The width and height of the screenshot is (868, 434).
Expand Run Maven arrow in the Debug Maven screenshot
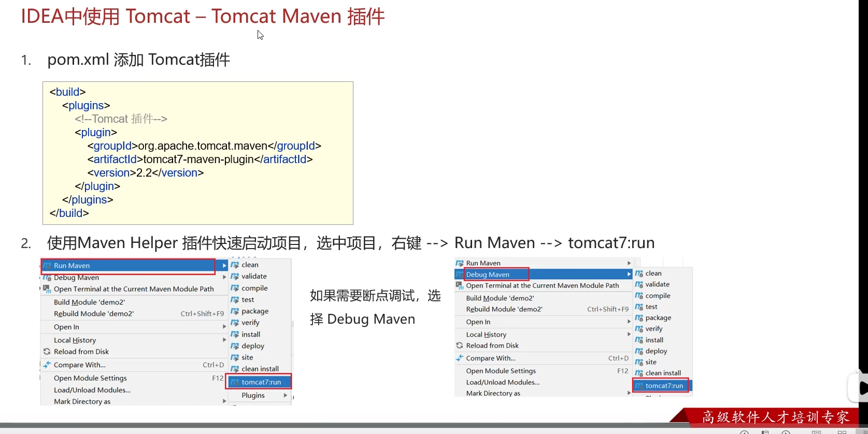click(x=629, y=263)
